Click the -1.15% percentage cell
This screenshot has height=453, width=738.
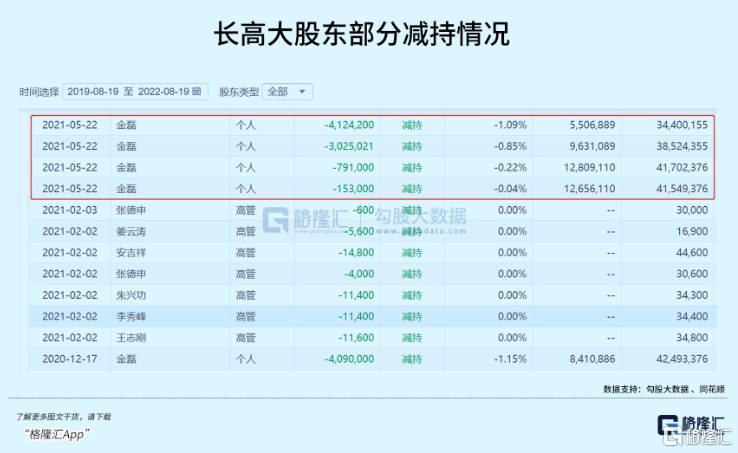510,359
